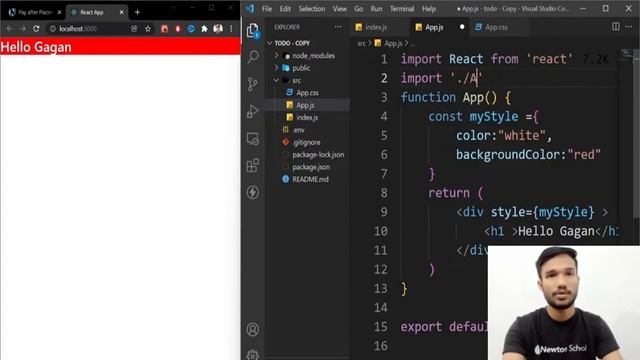Open README.md in explorer
Screen dimensions: 640x360
pos(307,179)
